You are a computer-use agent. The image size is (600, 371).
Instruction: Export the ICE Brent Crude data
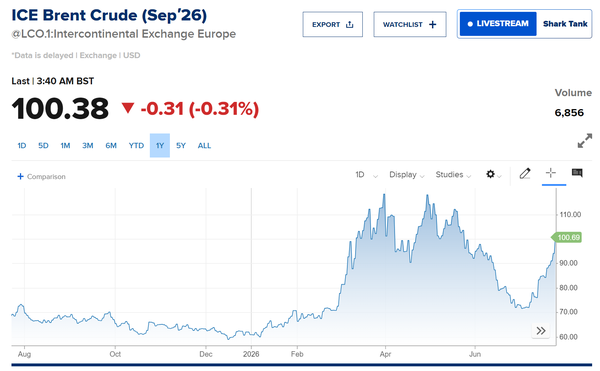[333, 24]
